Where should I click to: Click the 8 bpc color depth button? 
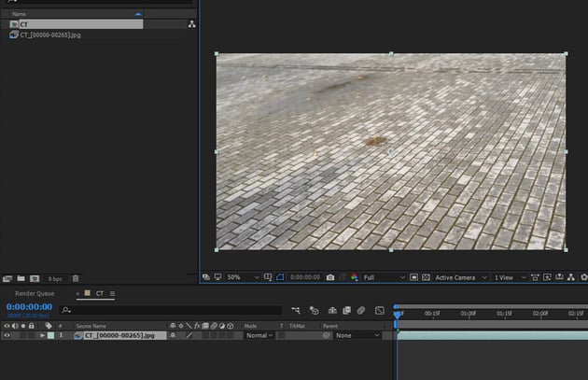click(54, 278)
